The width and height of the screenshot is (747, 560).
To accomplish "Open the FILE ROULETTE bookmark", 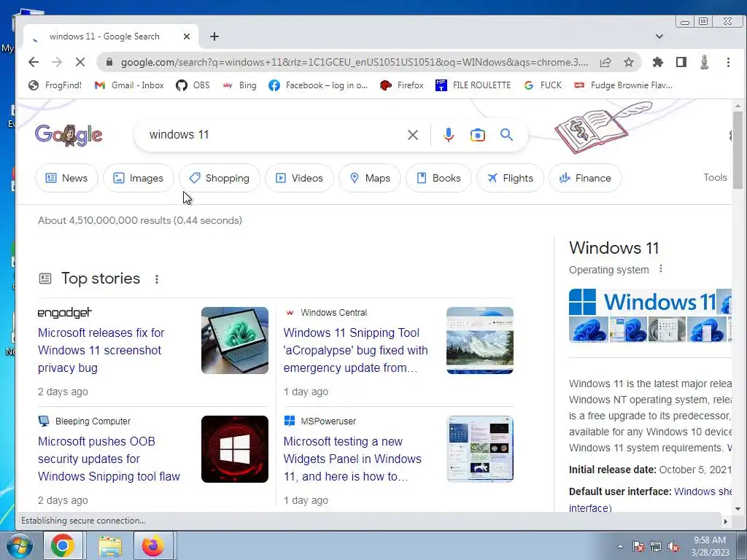I will coord(473,85).
